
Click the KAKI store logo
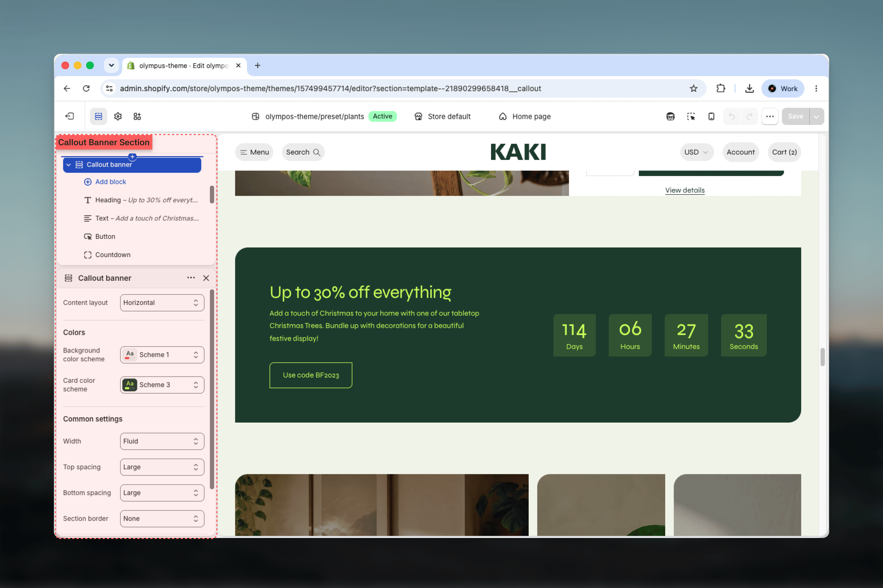tap(518, 152)
